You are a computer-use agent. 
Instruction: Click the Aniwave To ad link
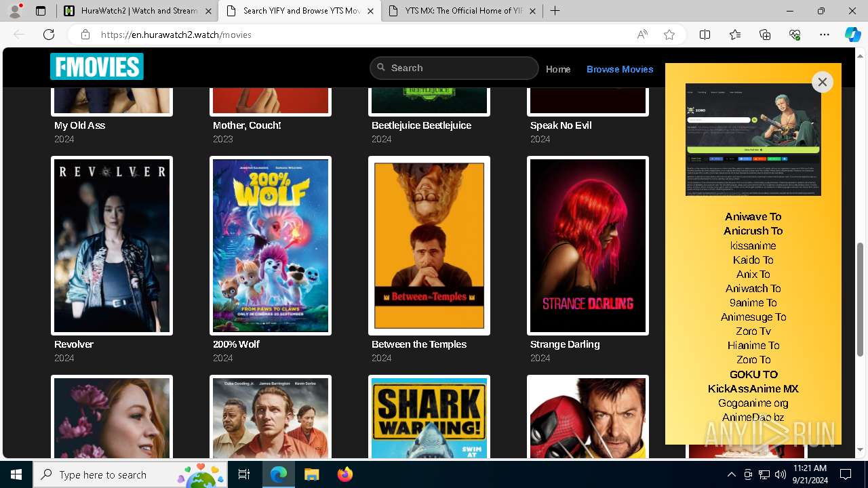coord(753,217)
